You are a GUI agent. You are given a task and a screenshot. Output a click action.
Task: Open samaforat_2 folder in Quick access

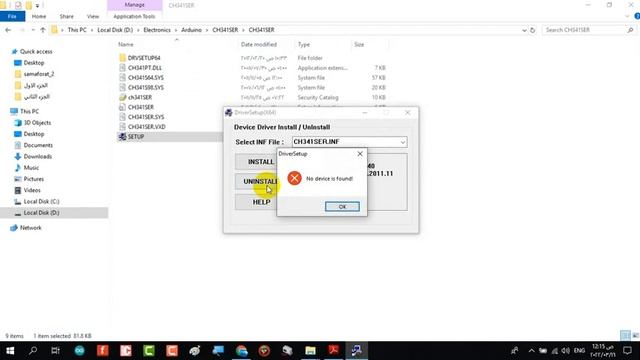tap(39, 74)
